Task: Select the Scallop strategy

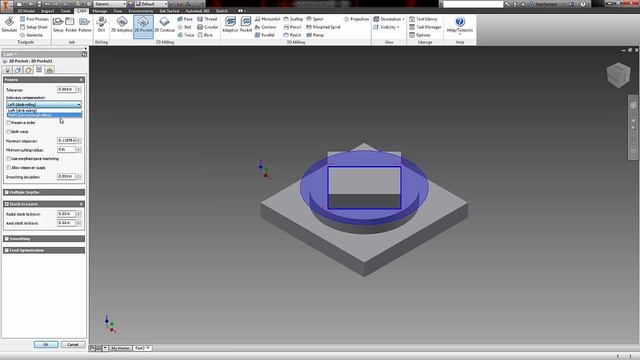Action: 293,19
